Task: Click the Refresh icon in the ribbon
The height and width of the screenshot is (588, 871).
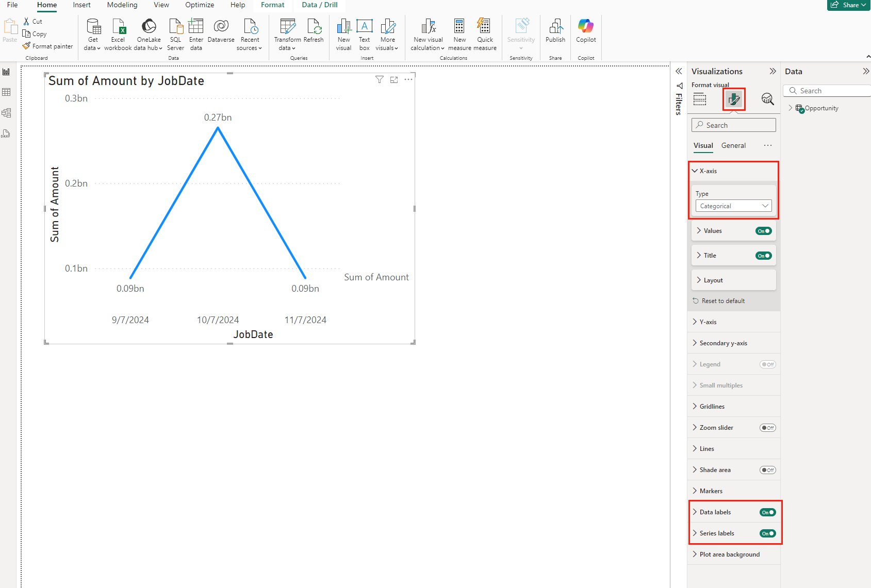Action: 314,26
